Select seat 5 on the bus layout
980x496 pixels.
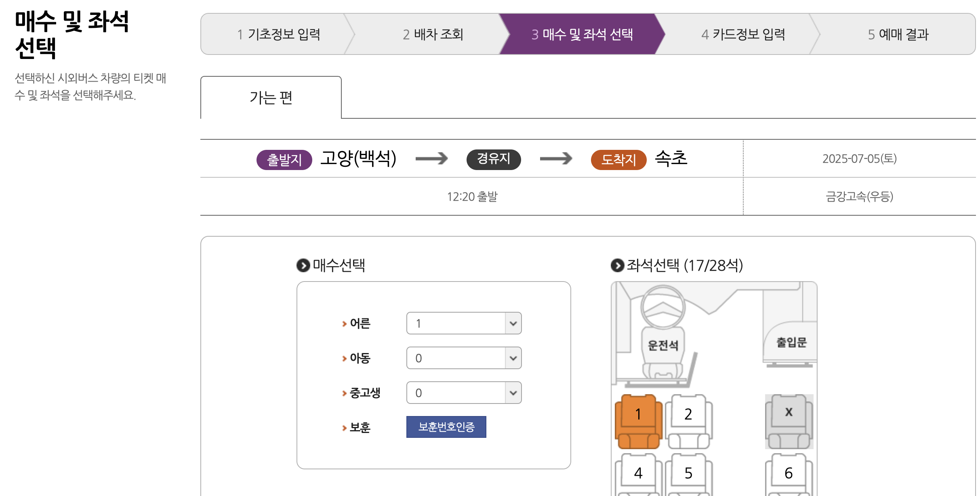point(688,472)
